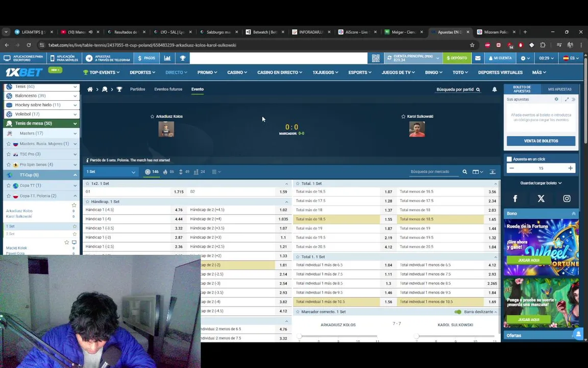This screenshot has width=588, height=368.
Task: Click PAGOS button
Action: (146, 58)
